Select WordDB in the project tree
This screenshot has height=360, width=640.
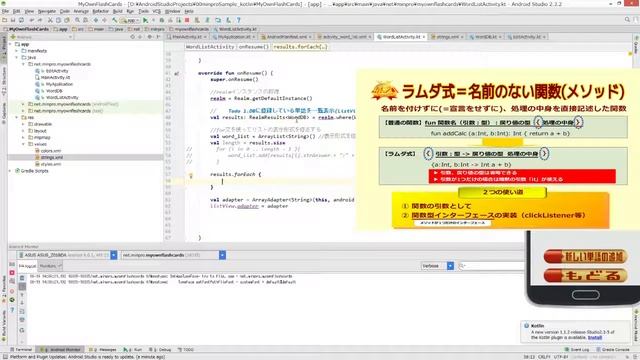coord(54,91)
